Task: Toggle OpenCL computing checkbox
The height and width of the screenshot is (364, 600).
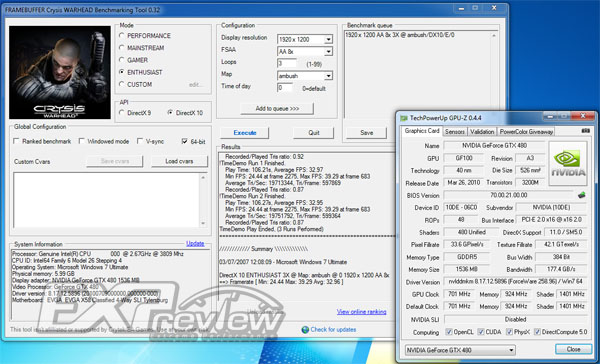Action: tap(449, 332)
